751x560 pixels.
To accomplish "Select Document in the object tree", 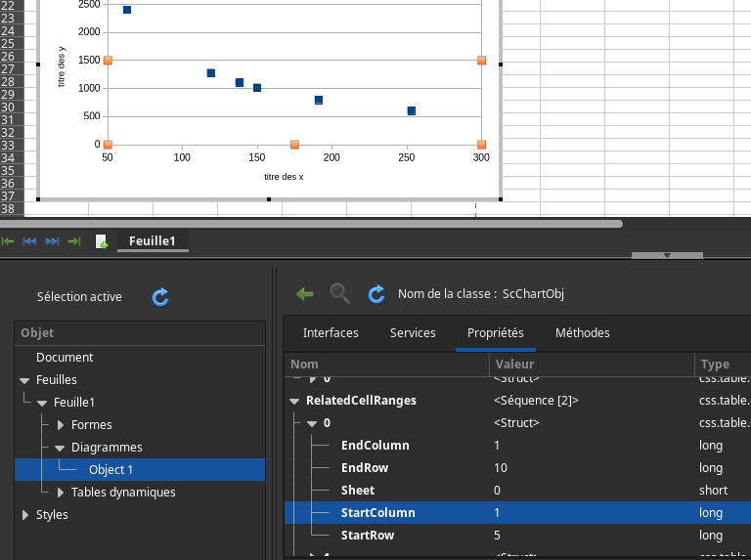I will [x=65, y=358].
